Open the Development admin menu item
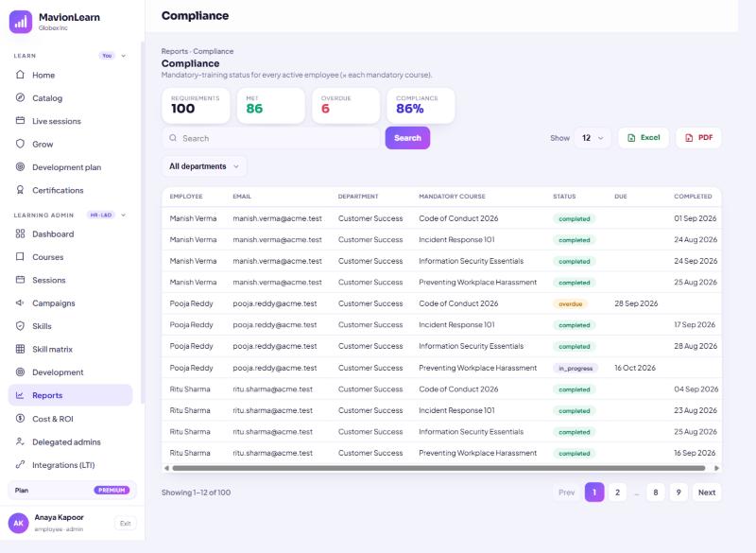Screen dimensions: 756x553 pyautogui.click(x=70, y=372)
